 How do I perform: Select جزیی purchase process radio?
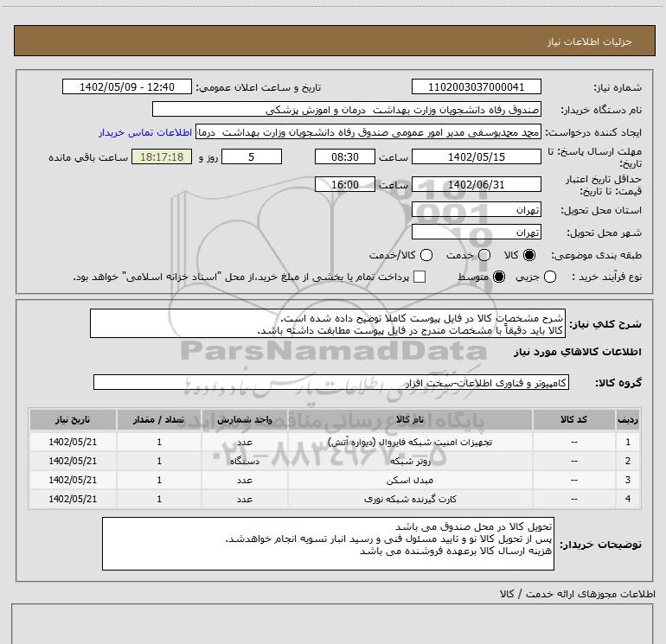point(549,277)
